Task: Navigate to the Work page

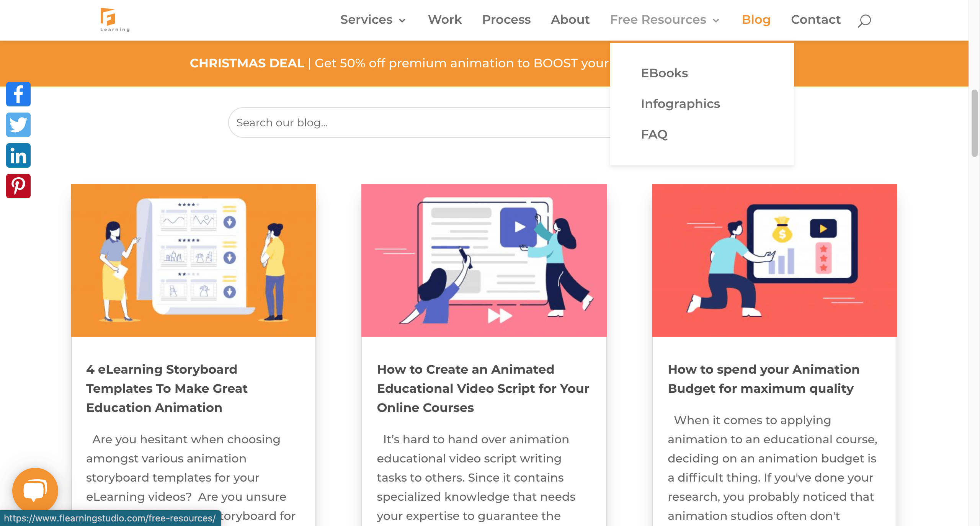Action: [444, 20]
